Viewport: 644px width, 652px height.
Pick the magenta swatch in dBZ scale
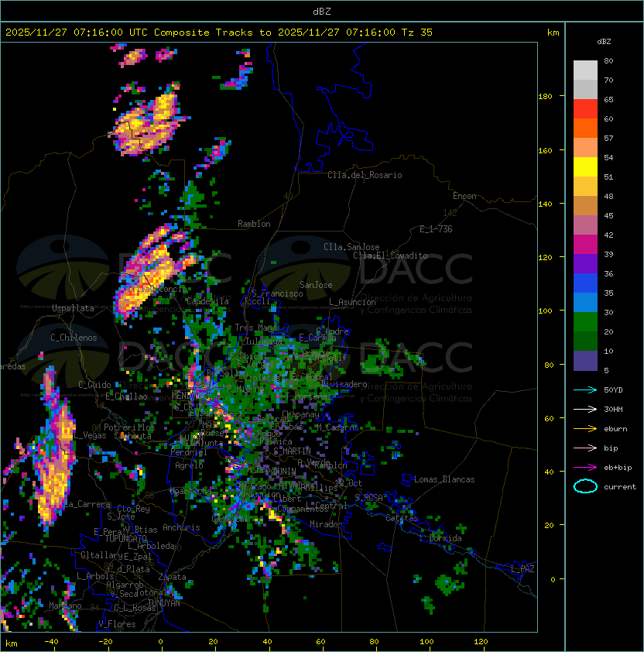tap(585, 245)
